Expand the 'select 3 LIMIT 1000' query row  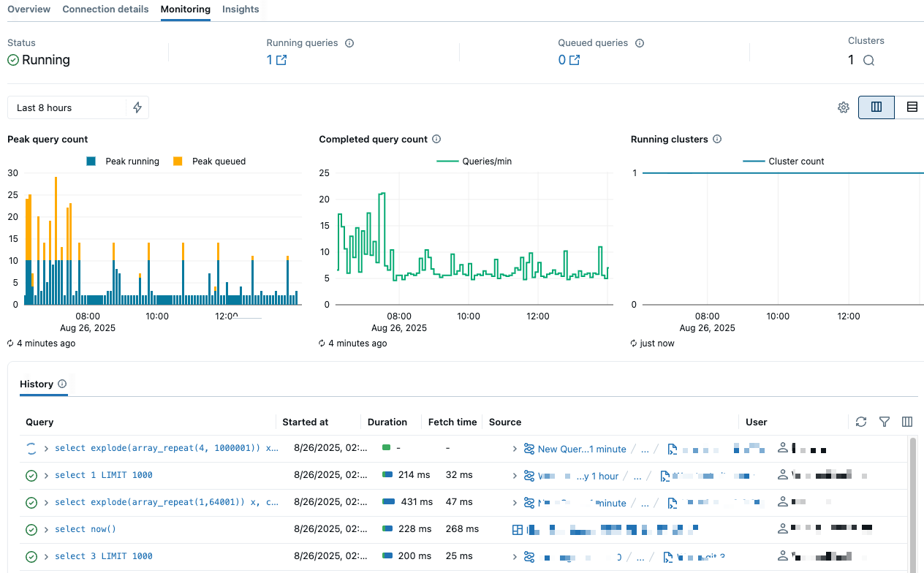tap(47, 557)
